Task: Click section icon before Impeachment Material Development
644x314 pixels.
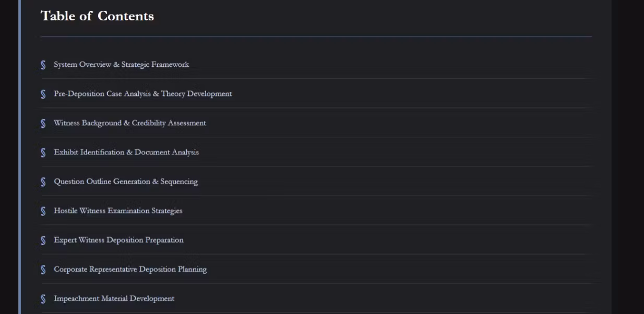Action: [43, 298]
